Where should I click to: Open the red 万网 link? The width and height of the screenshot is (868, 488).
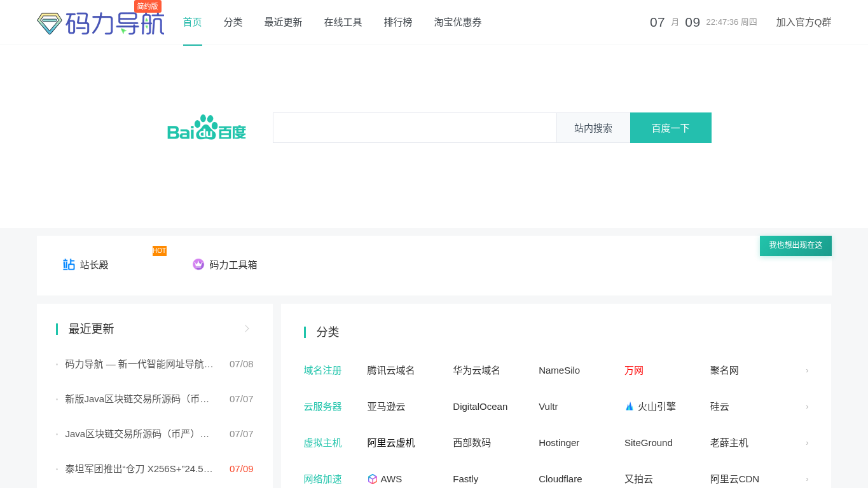[x=634, y=370]
